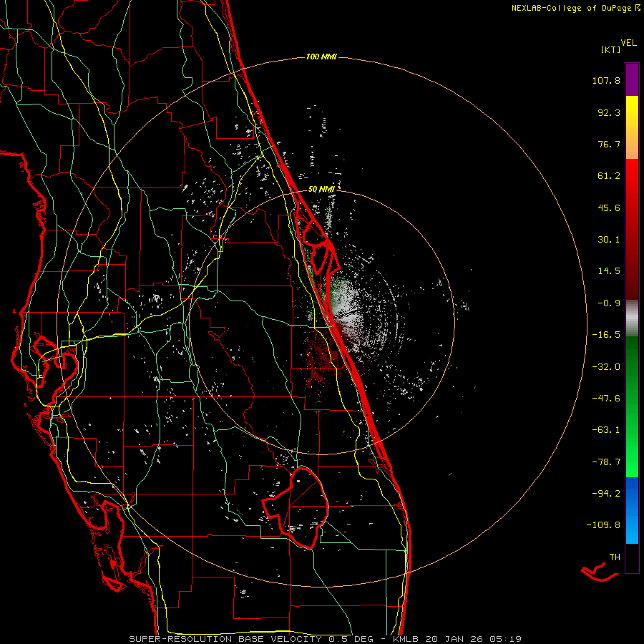Viewport: 644px width, 644px height.
Task: Click the 76.7 scale value
Action: coord(609,144)
